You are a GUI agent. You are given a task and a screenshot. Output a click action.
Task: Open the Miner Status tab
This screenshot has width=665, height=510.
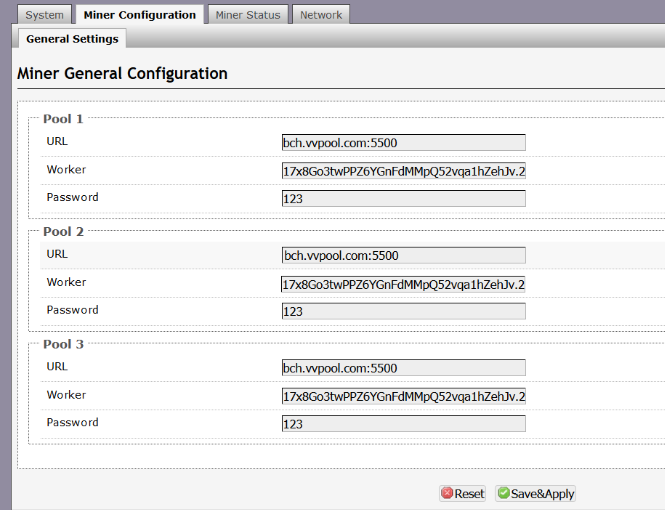pos(248,15)
